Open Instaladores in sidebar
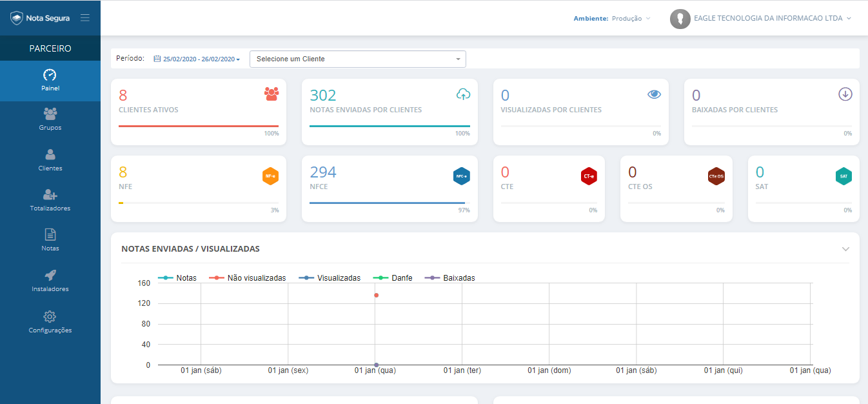Image resolution: width=868 pixels, height=404 pixels. coord(50,281)
